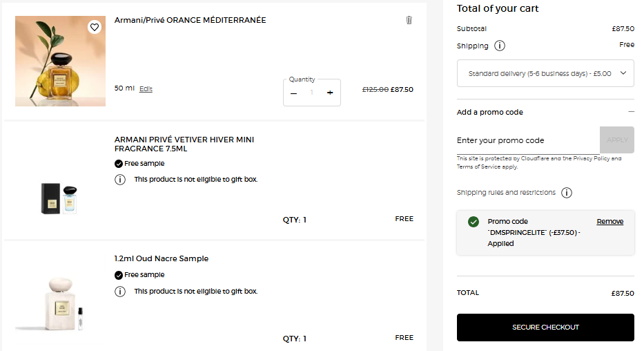Click 'QTY: 1' on Vetiver Hiver row
This screenshot has height=351, width=644.
tap(295, 220)
